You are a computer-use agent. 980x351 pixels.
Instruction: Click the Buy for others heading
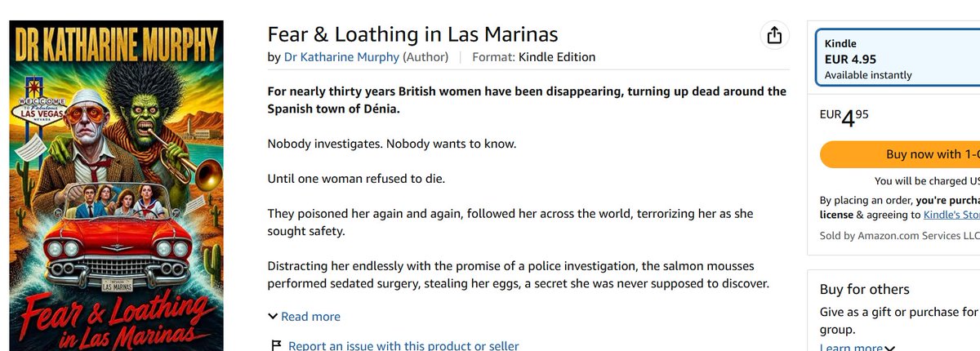pos(864,289)
